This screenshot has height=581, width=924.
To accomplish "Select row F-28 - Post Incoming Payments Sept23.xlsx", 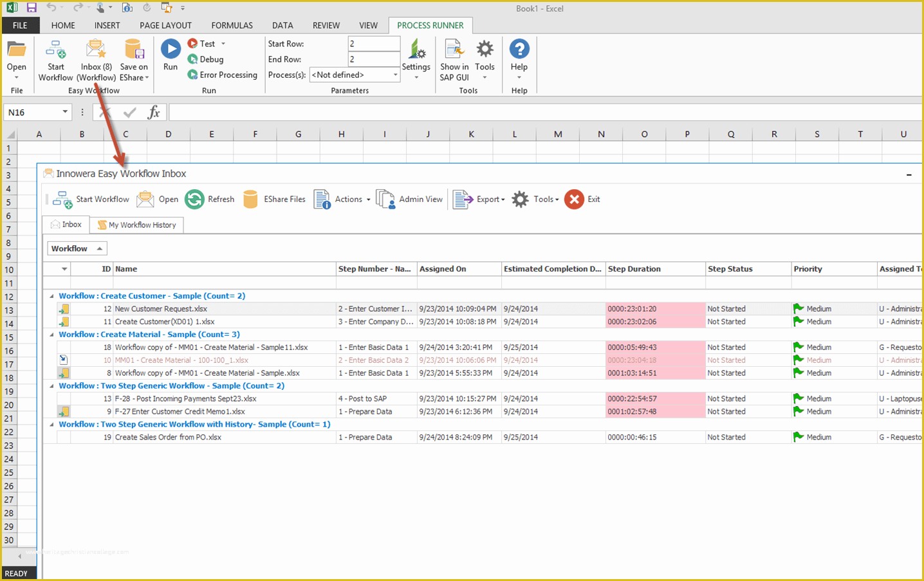I will [x=483, y=399].
